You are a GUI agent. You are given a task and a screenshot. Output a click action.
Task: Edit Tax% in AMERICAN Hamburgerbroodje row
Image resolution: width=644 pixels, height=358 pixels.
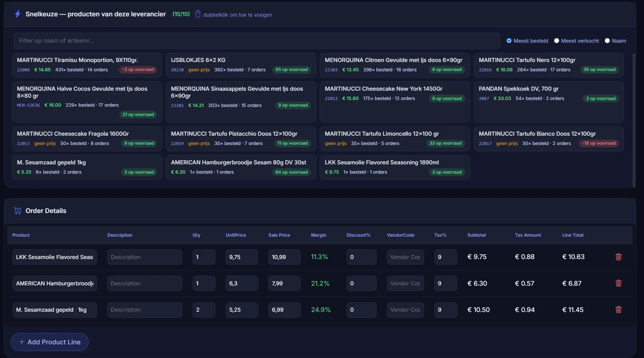[x=446, y=283]
